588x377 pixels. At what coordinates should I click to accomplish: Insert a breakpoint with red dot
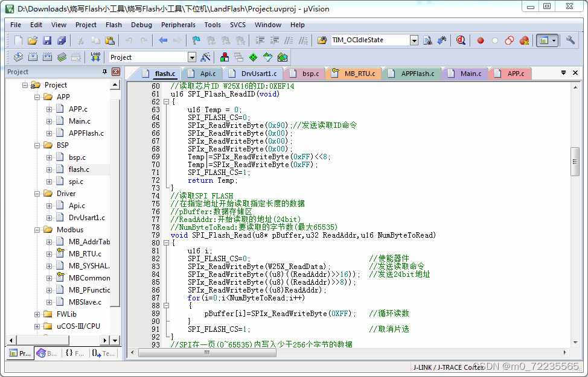click(x=481, y=40)
